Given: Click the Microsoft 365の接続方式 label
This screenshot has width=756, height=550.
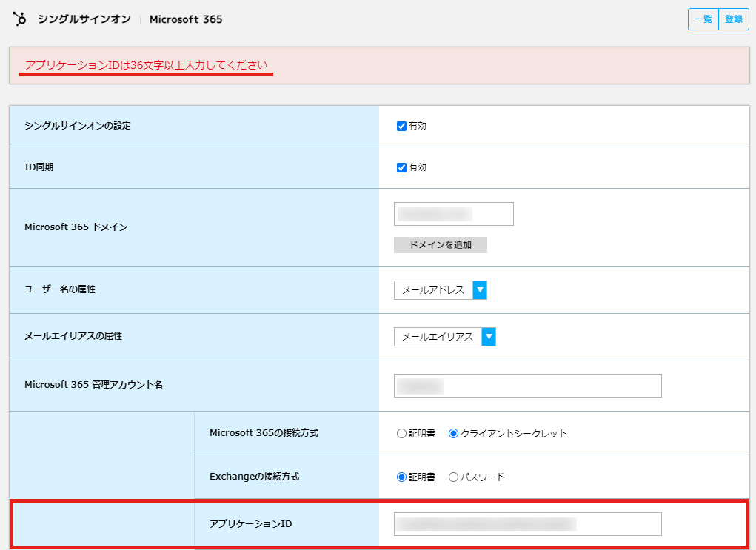Looking at the screenshot, I should pyautogui.click(x=264, y=433).
